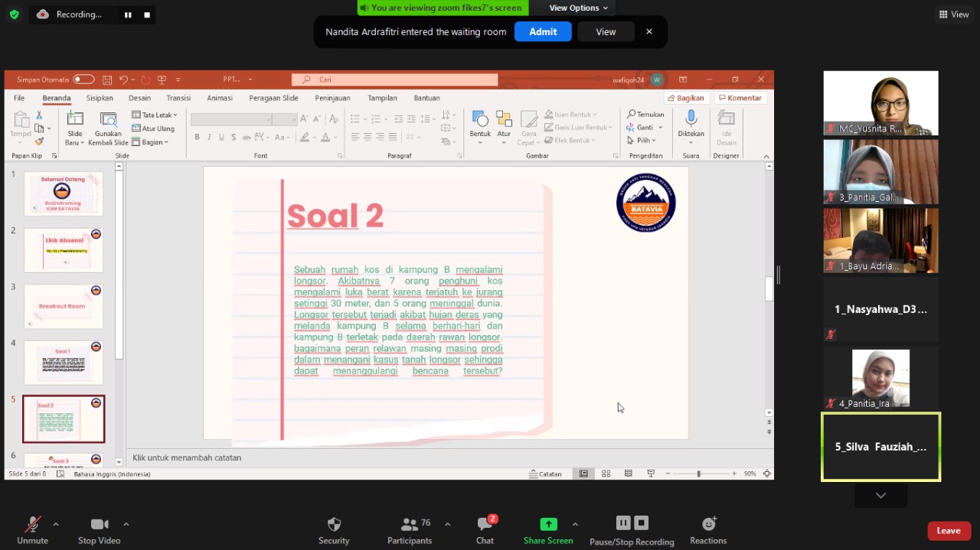
Task: Expand audio options arrow beside Unmute
Action: (55, 524)
